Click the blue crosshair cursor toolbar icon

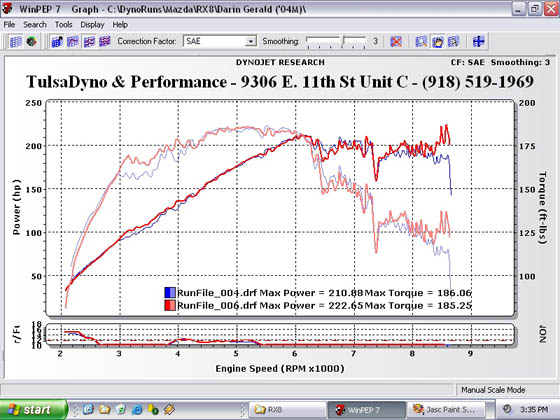pyautogui.click(x=478, y=41)
